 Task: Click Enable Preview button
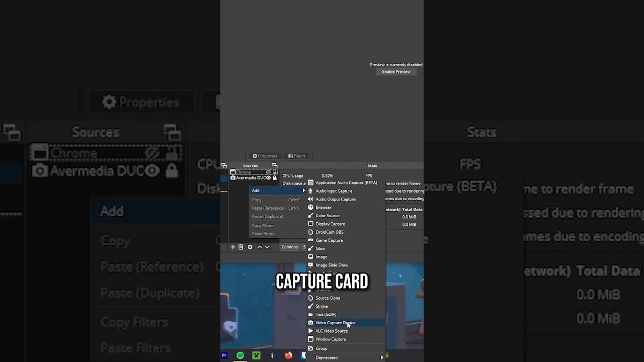[396, 71]
